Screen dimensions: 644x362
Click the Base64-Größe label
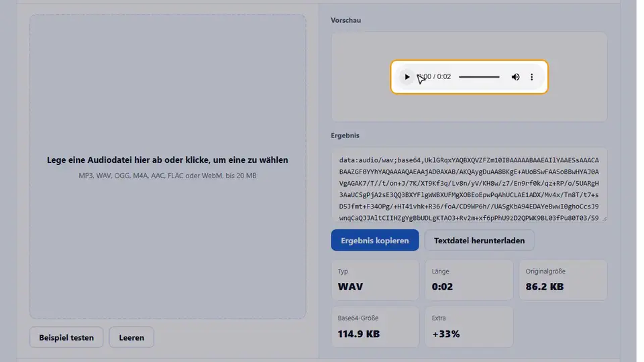pyautogui.click(x=358, y=318)
